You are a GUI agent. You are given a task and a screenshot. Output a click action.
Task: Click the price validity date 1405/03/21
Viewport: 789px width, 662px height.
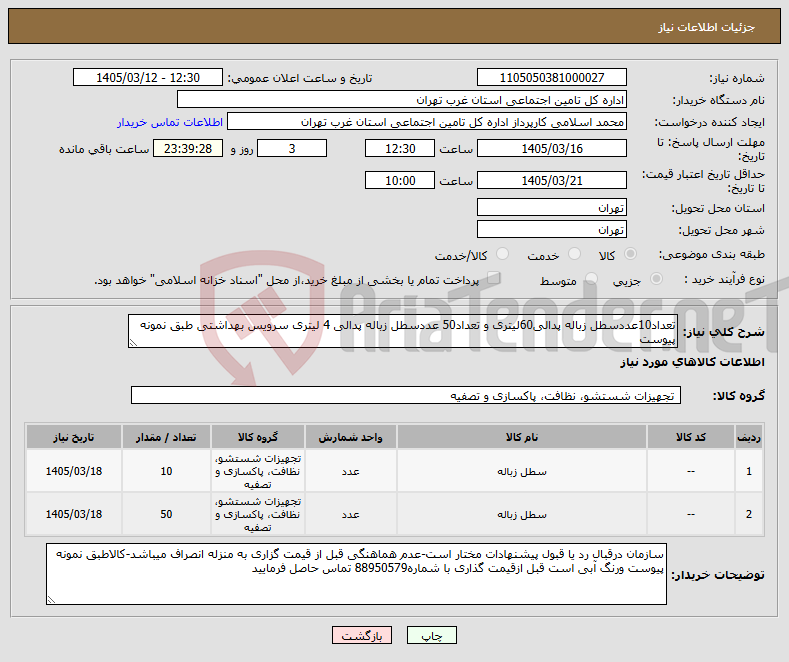(551, 180)
